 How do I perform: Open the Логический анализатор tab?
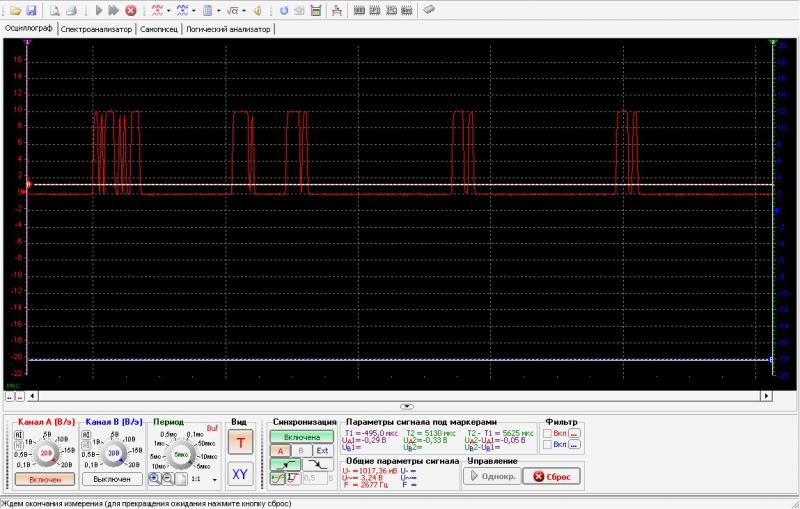228,29
